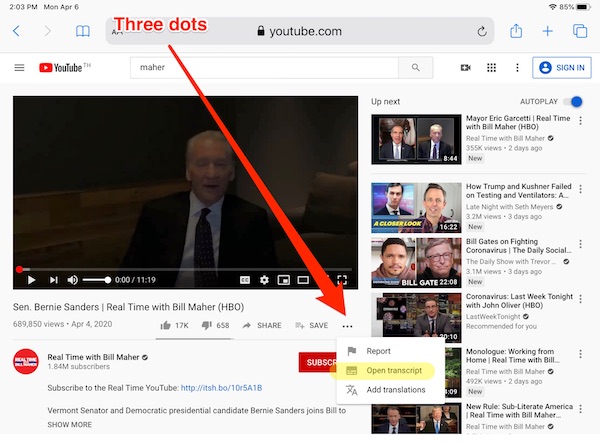Play the video with play button
Screen dimensions: 600x446
pos(31,280)
